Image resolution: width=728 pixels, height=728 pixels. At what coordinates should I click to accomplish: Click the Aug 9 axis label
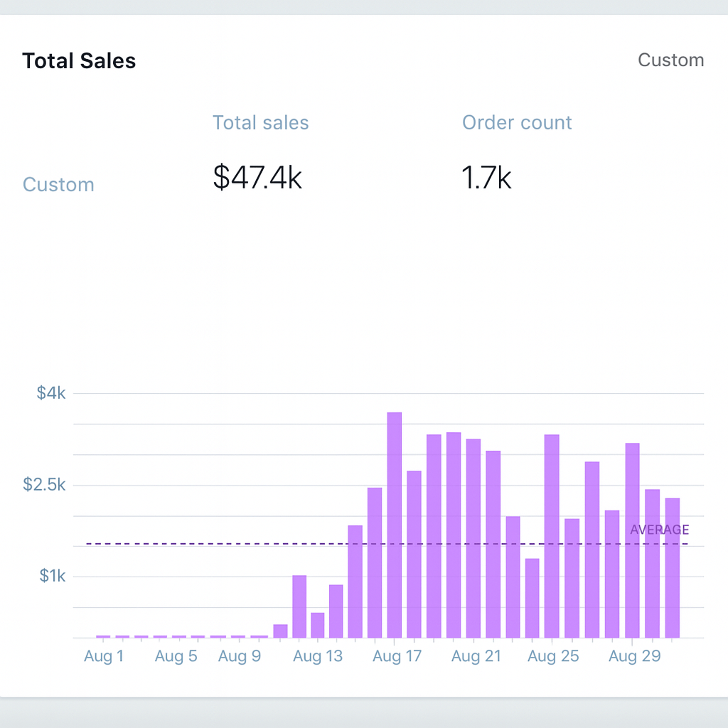pyautogui.click(x=240, y=656)
